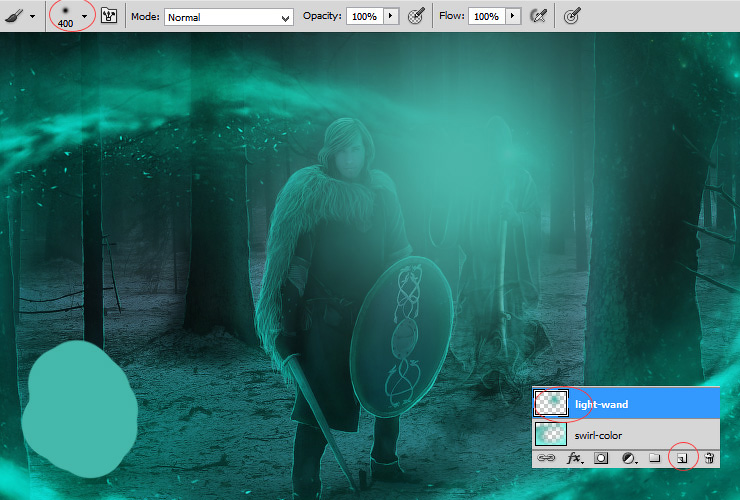740x500 pixels.
Task: Open the brush preset picker arrow
Action: click(x=84, y=16)
